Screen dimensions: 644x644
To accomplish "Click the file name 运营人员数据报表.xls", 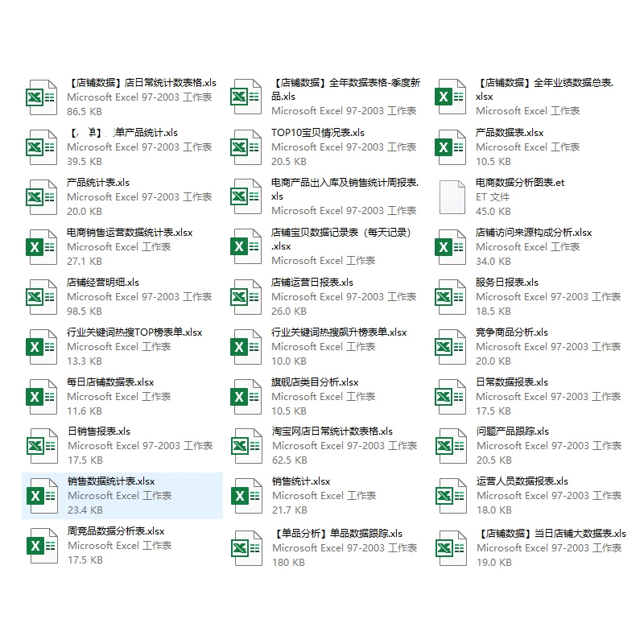I will point(522,481).
